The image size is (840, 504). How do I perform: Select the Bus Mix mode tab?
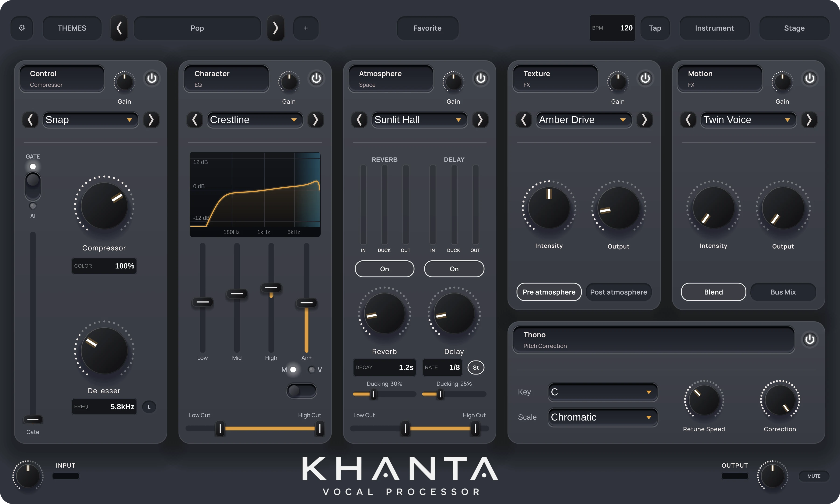click(x=783, y=292)
